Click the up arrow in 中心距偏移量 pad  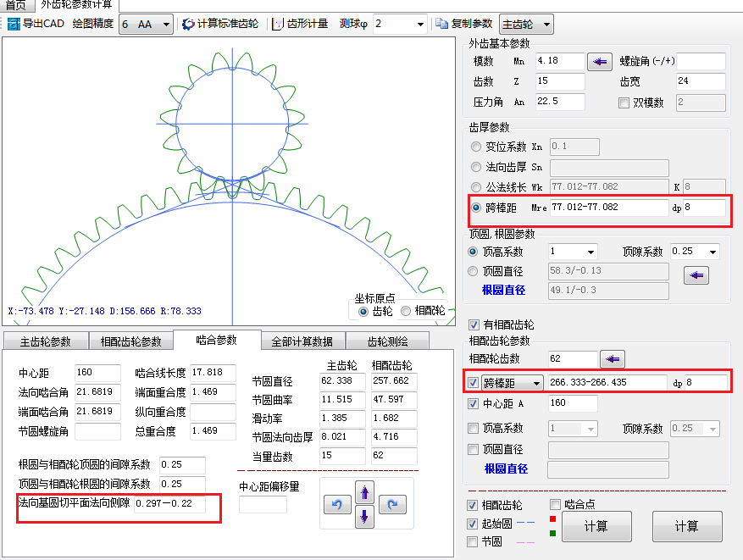click(364, 492)
